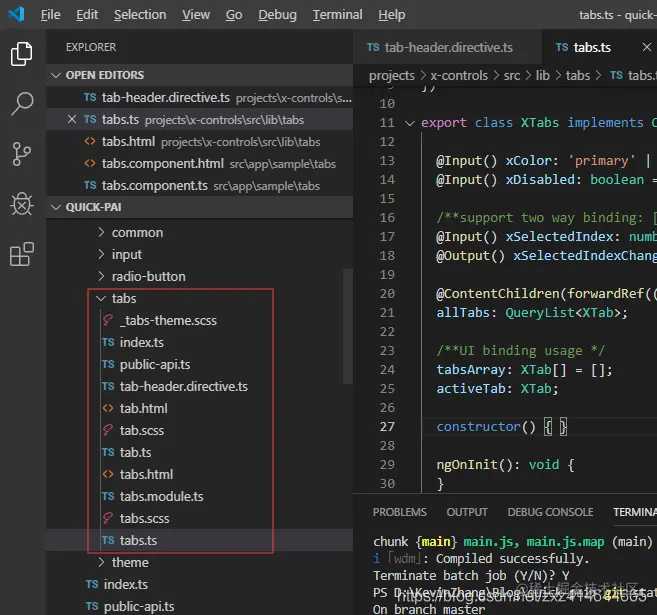Open the Explorer view in activity bar
The width and height of the screenshot is (657, 615).
coord(22,54)
